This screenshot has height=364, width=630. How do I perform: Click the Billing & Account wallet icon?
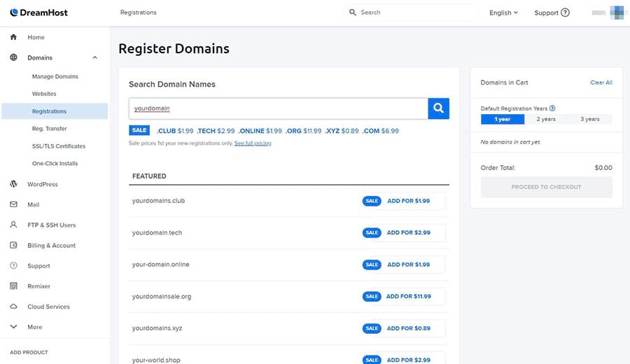tap(13, 245)
